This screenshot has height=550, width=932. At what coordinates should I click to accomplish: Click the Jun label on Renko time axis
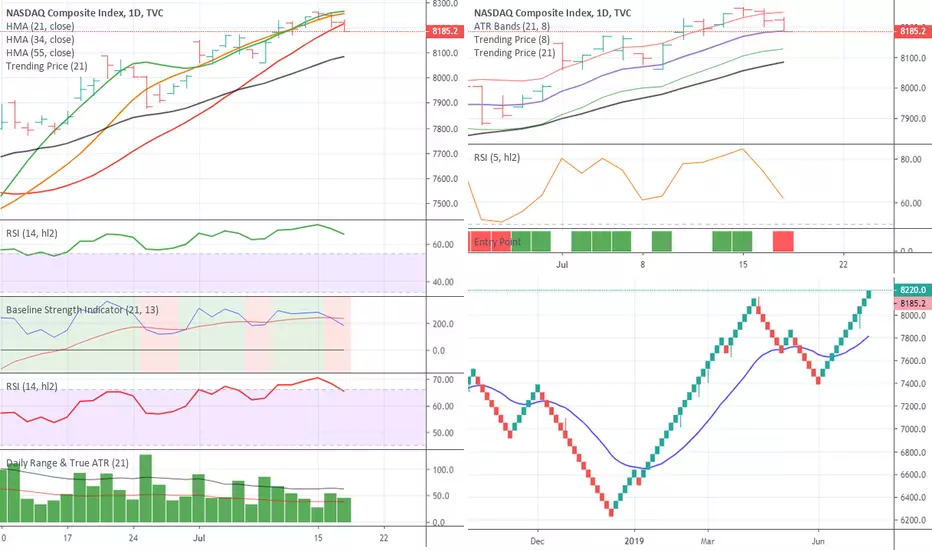coord(818,540)
